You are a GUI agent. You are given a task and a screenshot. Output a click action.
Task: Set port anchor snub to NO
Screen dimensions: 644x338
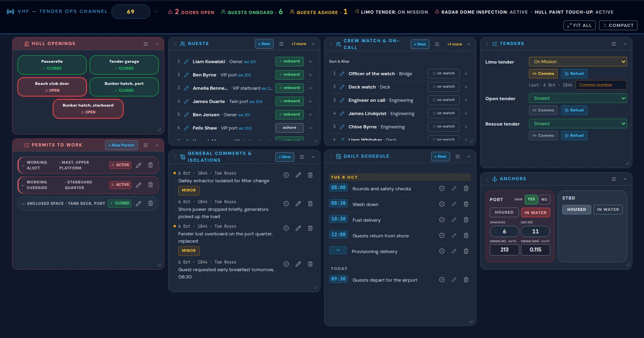[x=544, y=199]
